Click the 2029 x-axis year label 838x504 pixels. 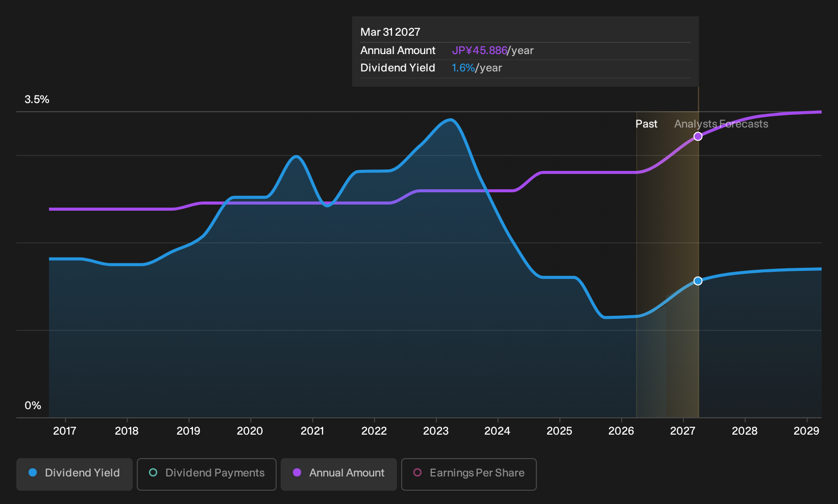point(806,431)
